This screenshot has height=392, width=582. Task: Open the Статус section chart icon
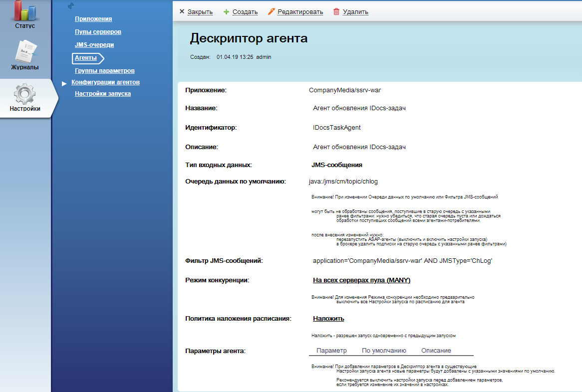(25, 10)
